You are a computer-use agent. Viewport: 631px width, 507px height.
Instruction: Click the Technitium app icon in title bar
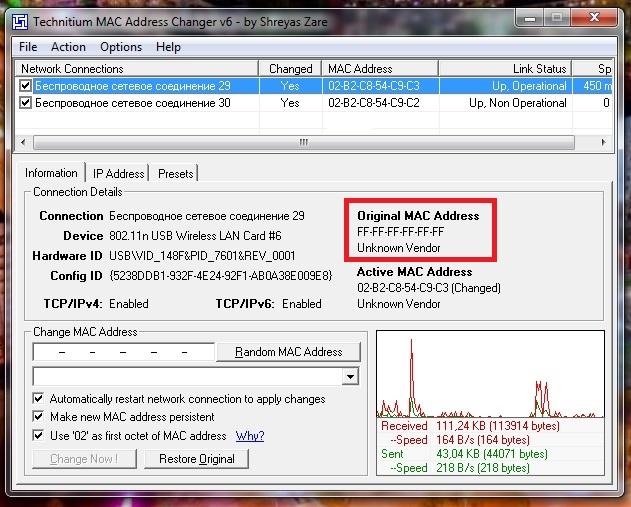click(20, 22)
